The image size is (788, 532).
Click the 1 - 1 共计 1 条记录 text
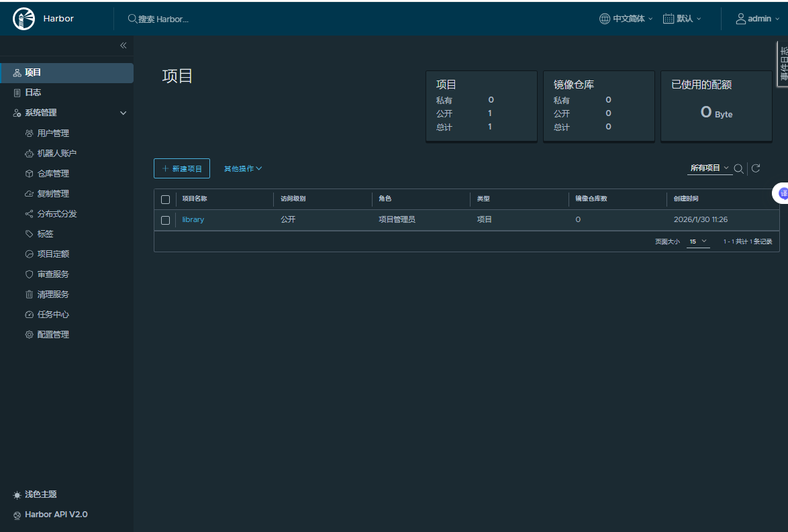tap(748, 242)
